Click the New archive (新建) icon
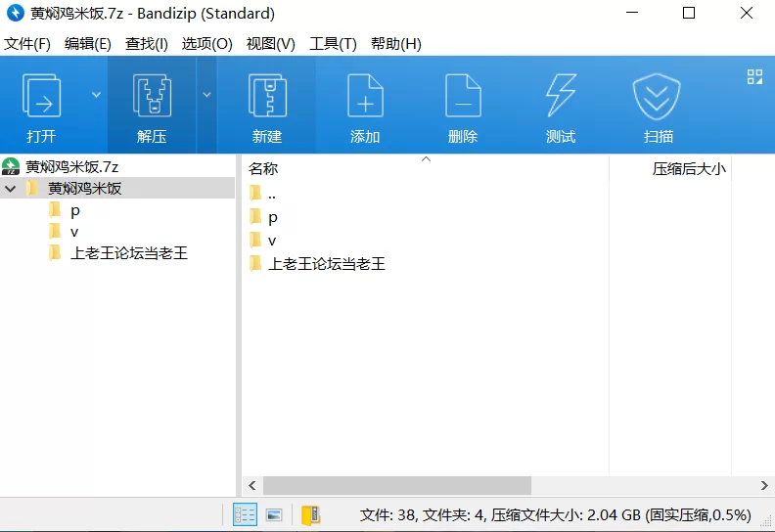Viewport: 775px width, 532px height. [x=267, y=95]
